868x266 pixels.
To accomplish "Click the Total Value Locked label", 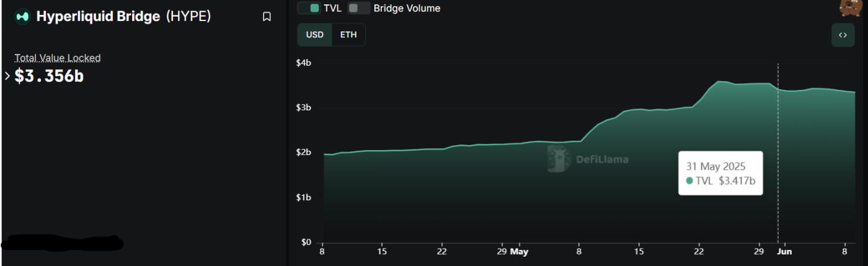I will (58, 58).
